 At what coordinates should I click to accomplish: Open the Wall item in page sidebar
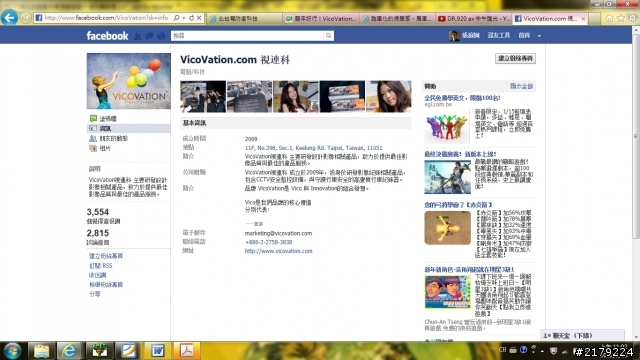pyautogui.click(x=129, y=119)
